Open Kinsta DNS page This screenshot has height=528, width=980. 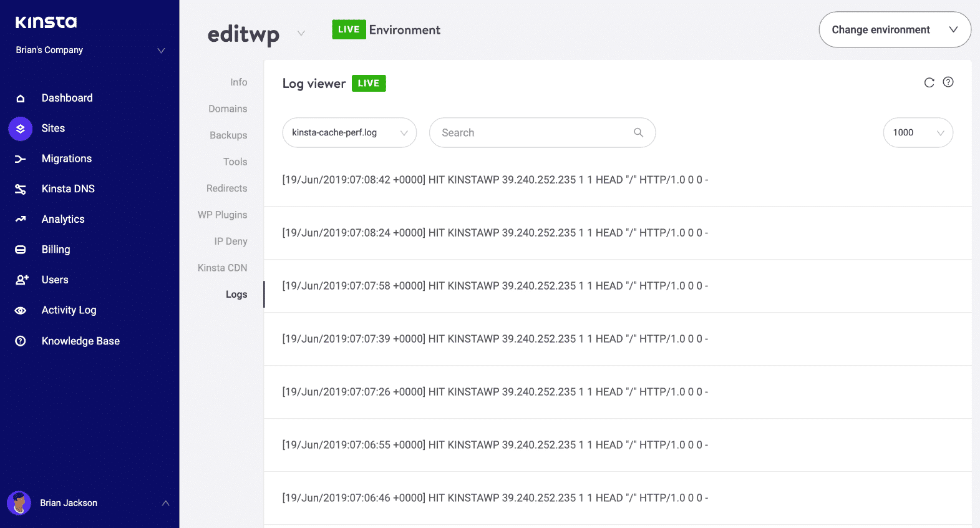(x=68, y=188)
